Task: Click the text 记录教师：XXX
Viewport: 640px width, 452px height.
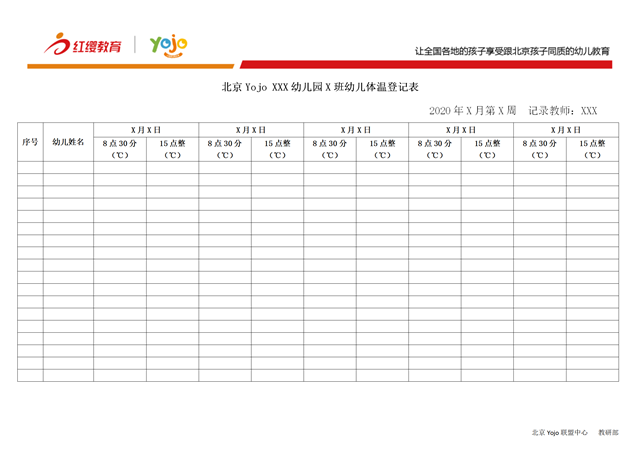Action: click(x=563, y=111)
